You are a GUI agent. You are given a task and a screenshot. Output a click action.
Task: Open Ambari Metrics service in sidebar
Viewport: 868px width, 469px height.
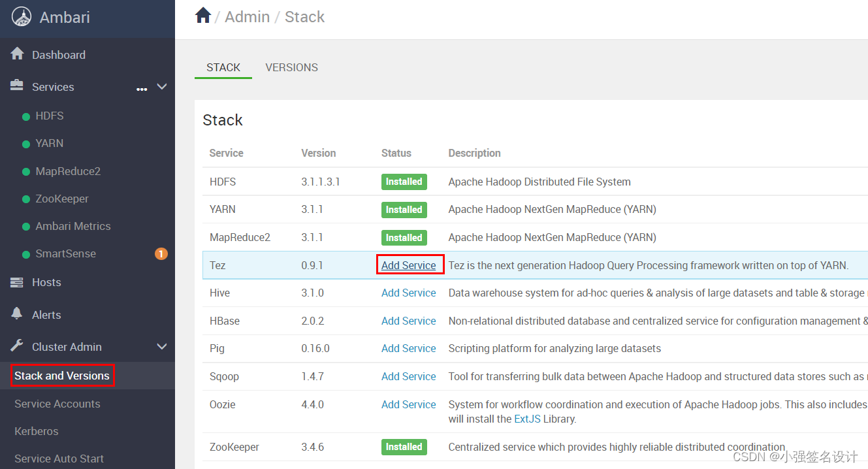[x=73, y=226]
